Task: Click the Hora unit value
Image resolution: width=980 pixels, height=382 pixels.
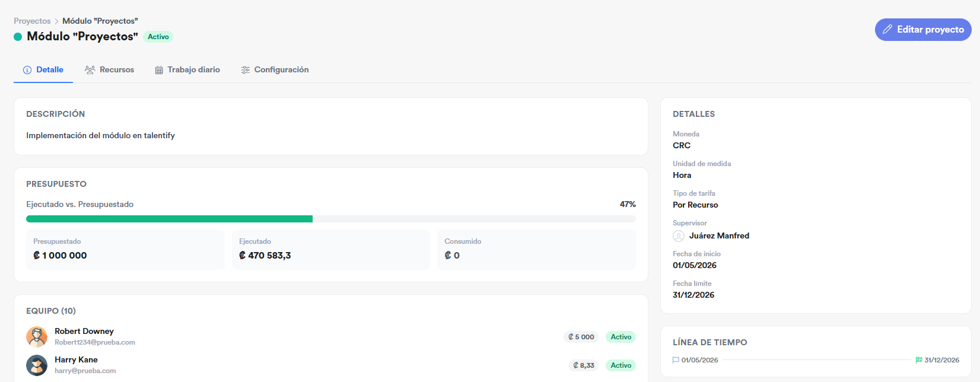Action: [x=682, y=175]
